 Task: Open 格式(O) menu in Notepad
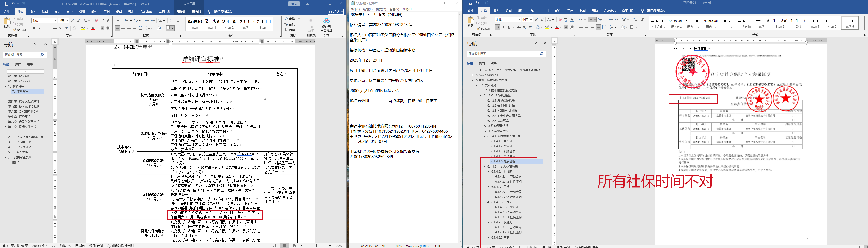381,9
